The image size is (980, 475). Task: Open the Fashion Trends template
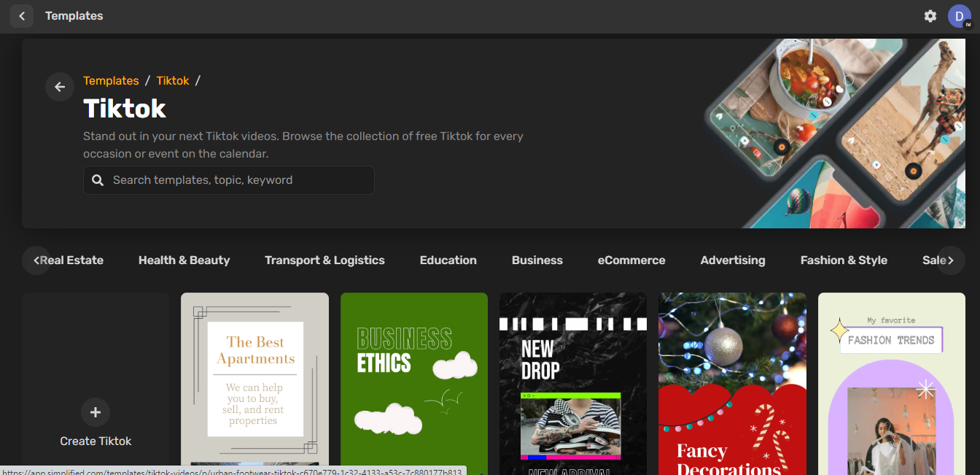click(892, 384)
